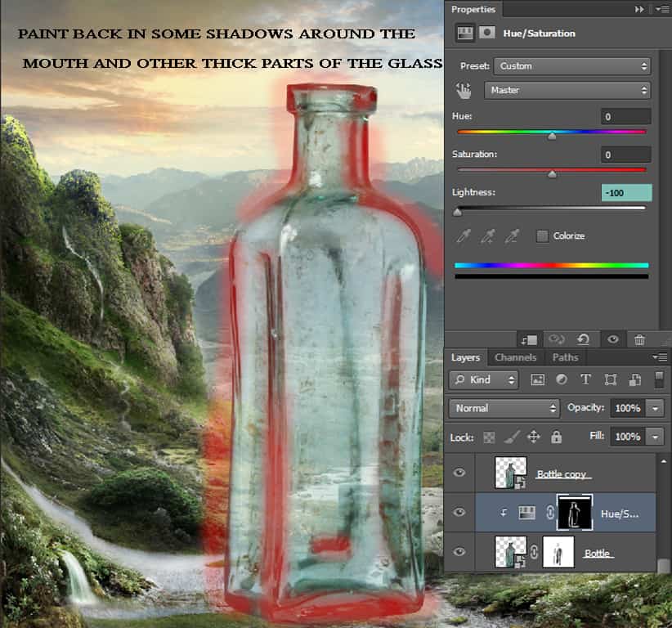The width and height of the screenshot is (672, 628).
Task: Select the Bottle layer name
Action: click(597, 554)
